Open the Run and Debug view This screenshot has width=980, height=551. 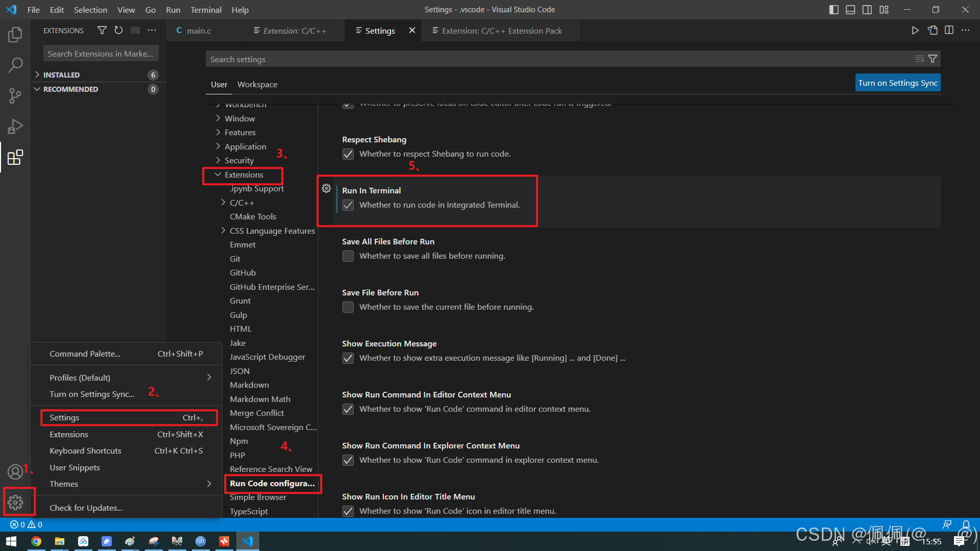click(15, 126)
